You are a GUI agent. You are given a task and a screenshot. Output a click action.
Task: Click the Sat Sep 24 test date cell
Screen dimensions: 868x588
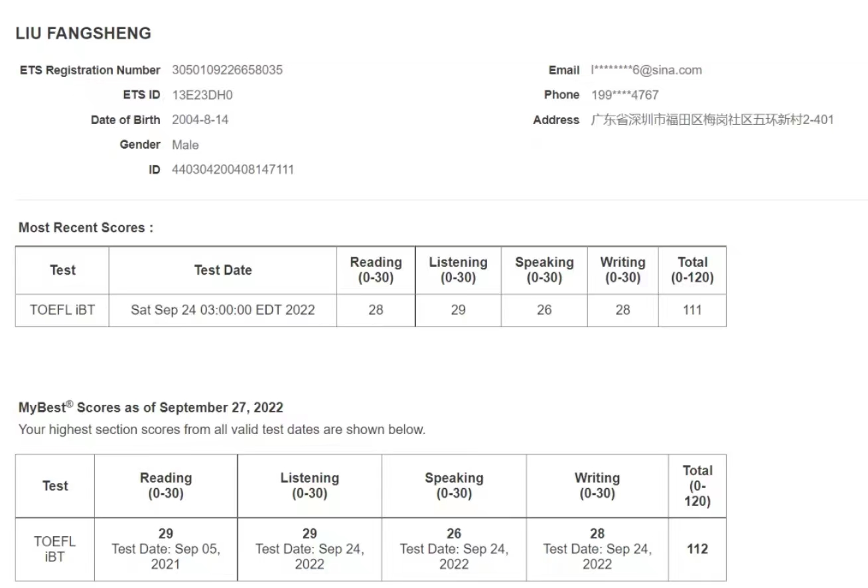click(x=223, y=310)
